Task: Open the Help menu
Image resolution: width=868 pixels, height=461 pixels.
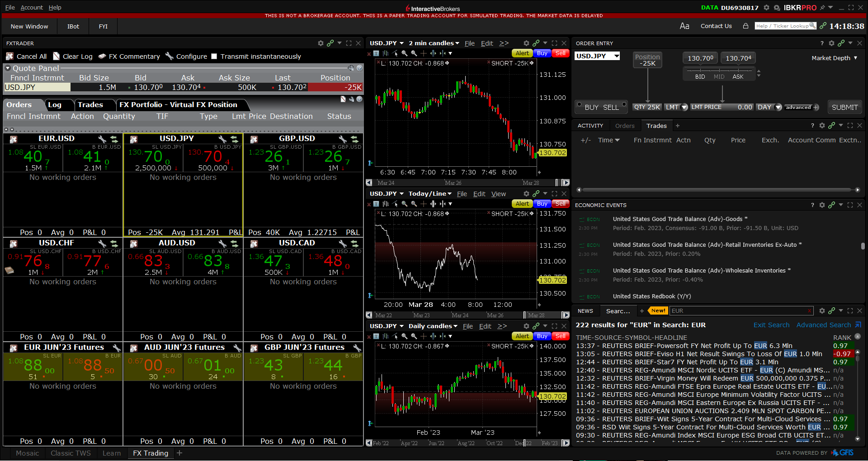Action: tap(55, 8)
